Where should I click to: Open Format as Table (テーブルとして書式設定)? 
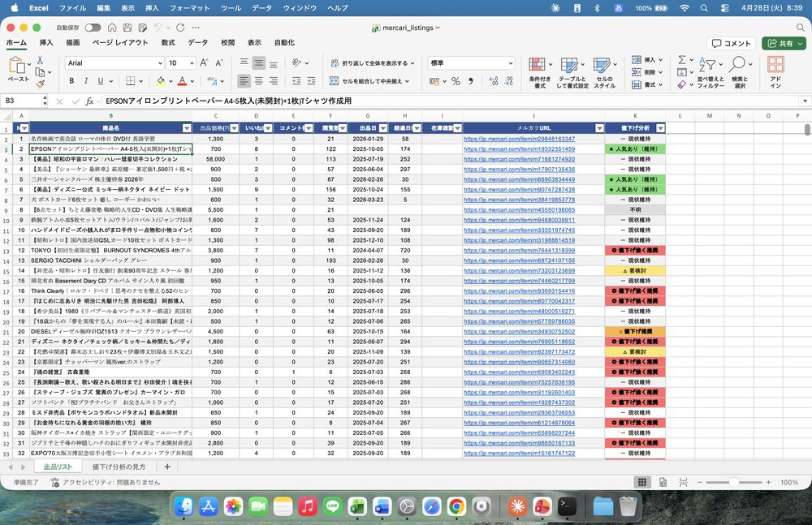tap(572, 73)
